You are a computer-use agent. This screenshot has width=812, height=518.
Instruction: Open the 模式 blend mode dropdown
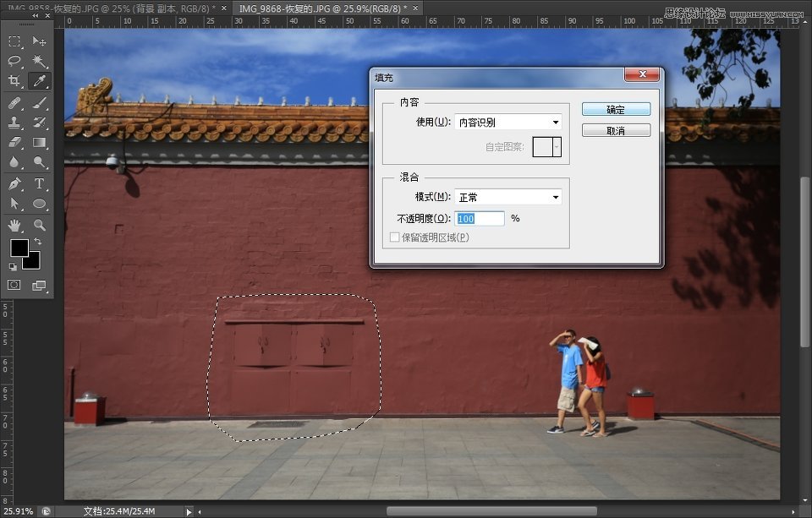[x=508, y=197]
